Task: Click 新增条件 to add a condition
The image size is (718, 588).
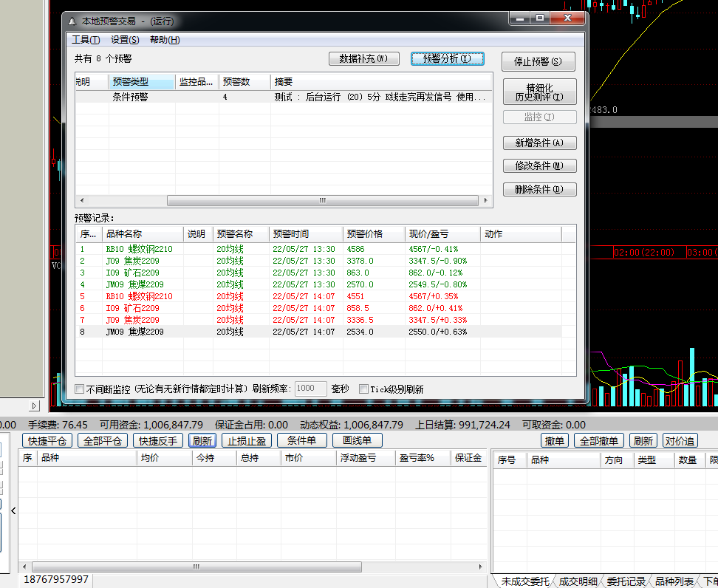Action: pos(539,143)
